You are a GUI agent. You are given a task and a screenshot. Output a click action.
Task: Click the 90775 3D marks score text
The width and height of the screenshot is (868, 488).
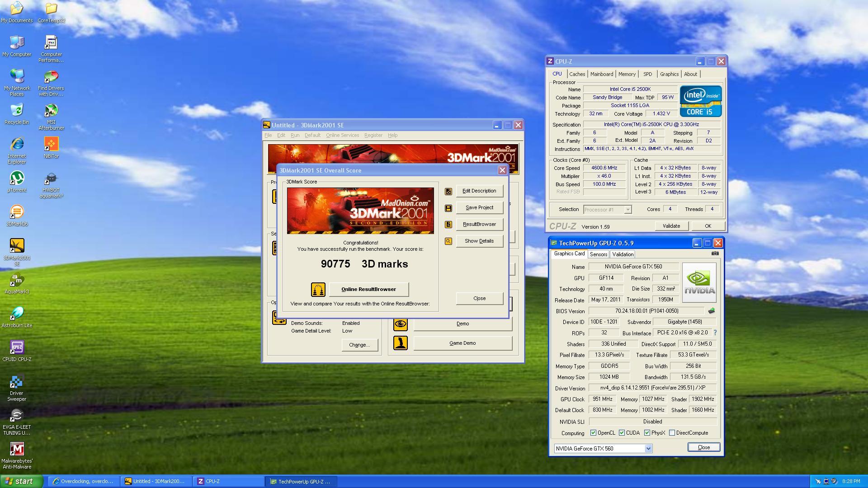point(364,264)
